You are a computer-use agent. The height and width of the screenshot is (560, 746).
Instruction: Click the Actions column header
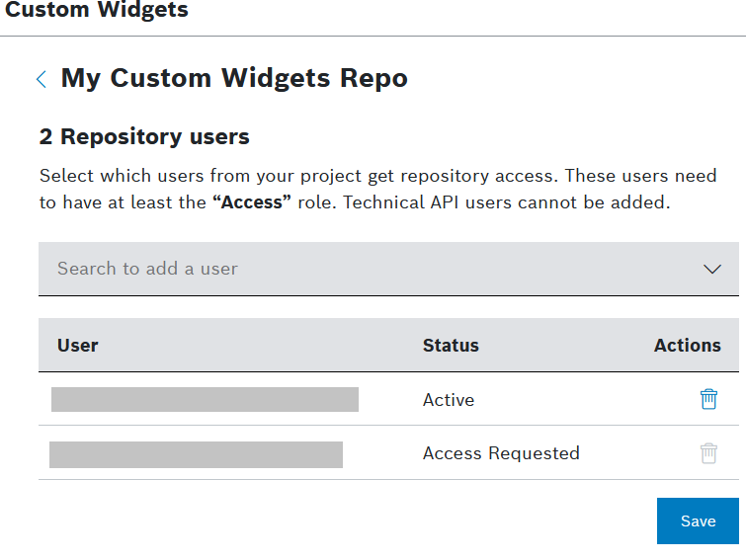tap(687, 346)
